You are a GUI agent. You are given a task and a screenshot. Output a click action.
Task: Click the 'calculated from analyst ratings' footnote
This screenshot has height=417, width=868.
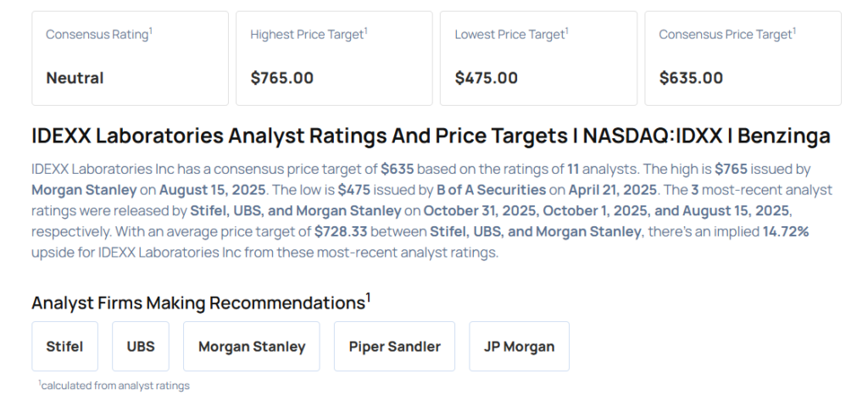[x=114, y=386]
